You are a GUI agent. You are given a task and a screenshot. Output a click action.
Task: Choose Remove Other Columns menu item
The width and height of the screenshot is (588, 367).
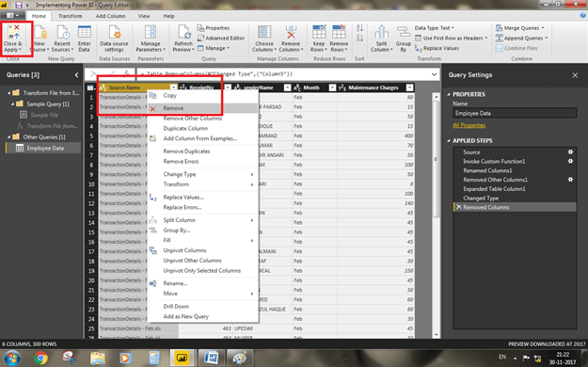coord(203,119)
